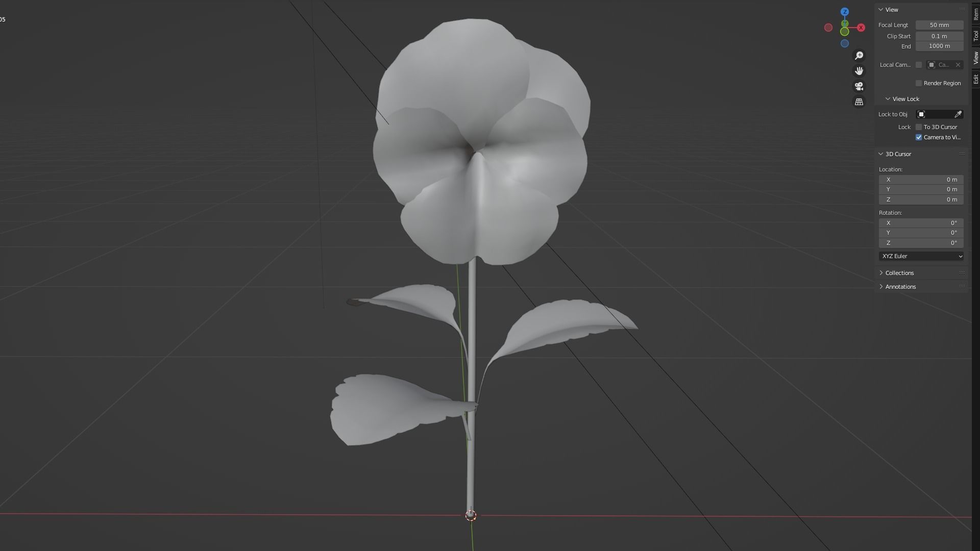Switch orthographic/perspective with grid icon

[859, 102]
